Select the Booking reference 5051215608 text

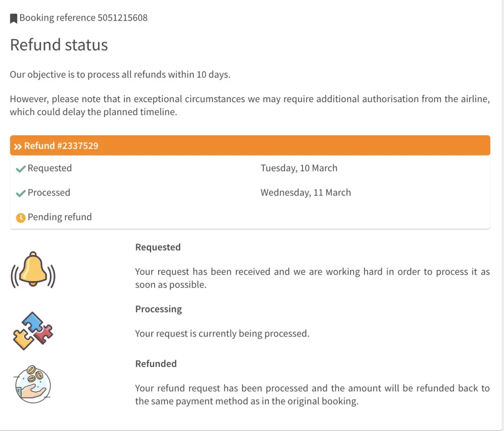pyautogui.click(x=84, y=18)
